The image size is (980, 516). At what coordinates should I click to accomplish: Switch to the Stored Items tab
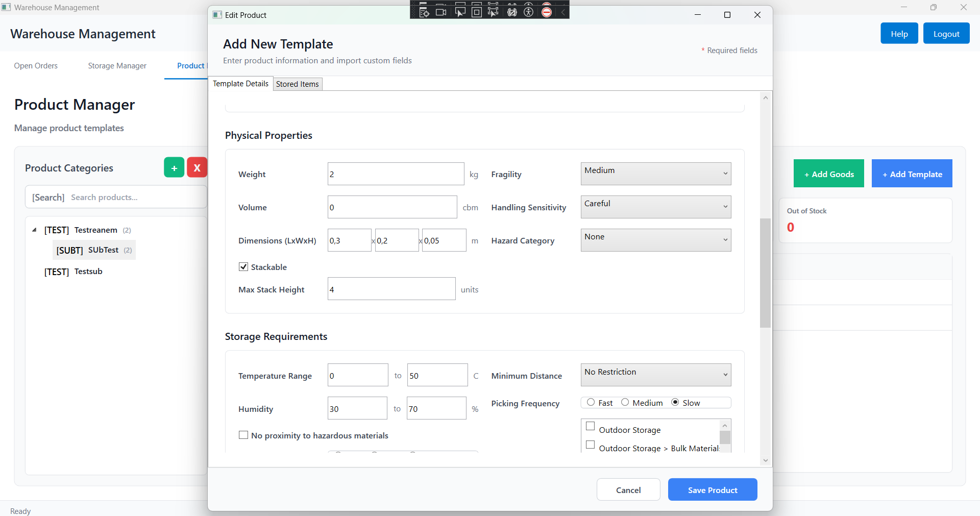pos(297,84)
